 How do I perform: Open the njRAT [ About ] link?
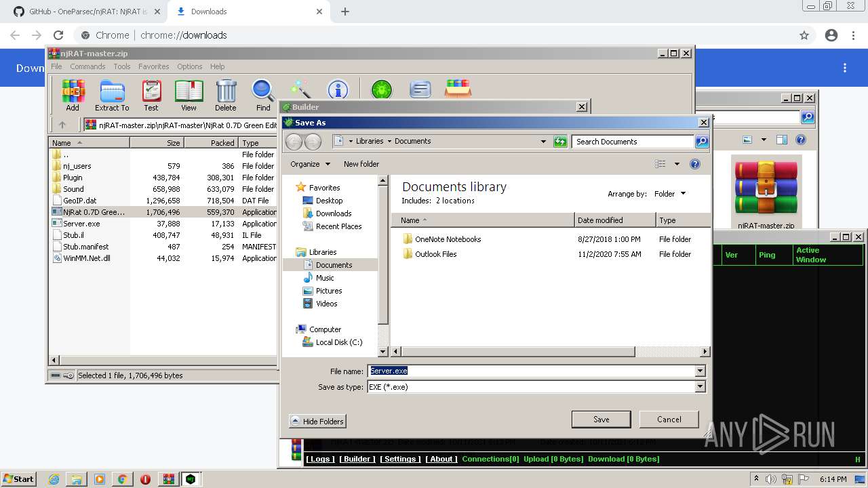point(441,459)
